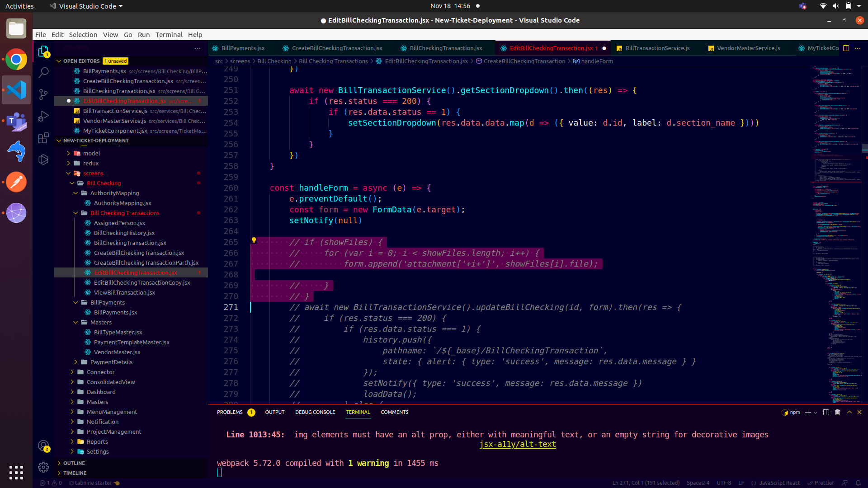The width and height of the screenshot is (868, 488).
Task: Click the errors and warnings status indicator
Action: pyautogui.click(x=51, y=483)
